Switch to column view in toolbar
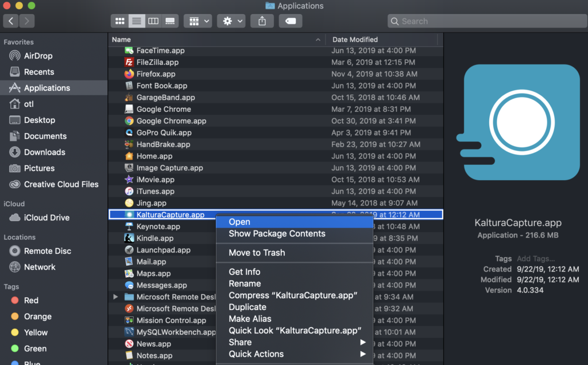 153,21
